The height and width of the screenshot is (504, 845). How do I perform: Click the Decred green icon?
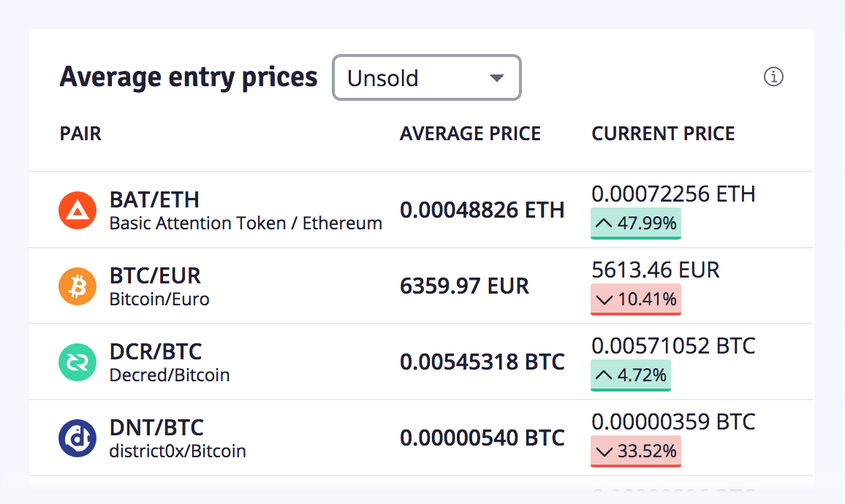click(x=77, y=362)
